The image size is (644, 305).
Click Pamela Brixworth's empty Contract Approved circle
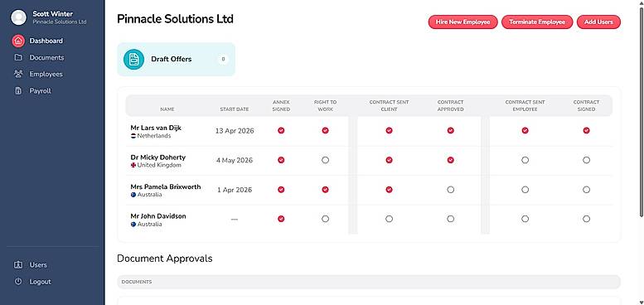pos(451,190)
